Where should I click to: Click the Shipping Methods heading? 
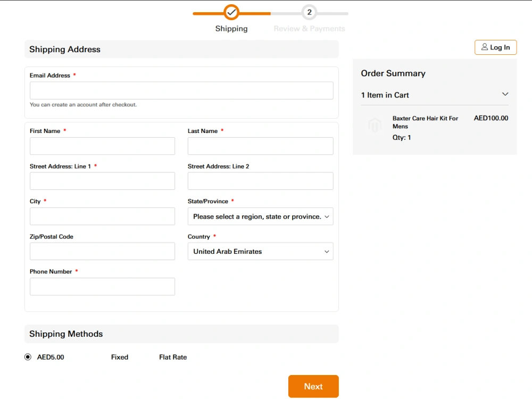(x=66, y=334)
